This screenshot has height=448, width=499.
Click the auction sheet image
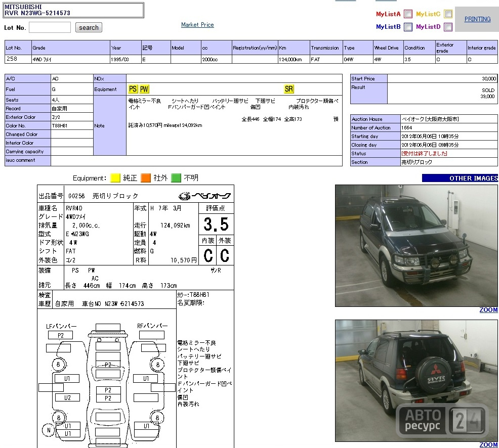(136, 317)
